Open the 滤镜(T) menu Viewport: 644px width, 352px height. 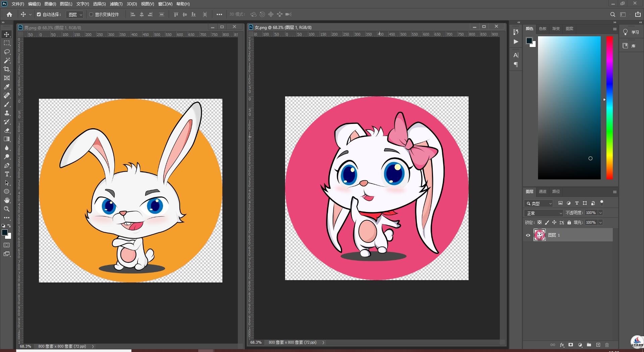point(116,4)
